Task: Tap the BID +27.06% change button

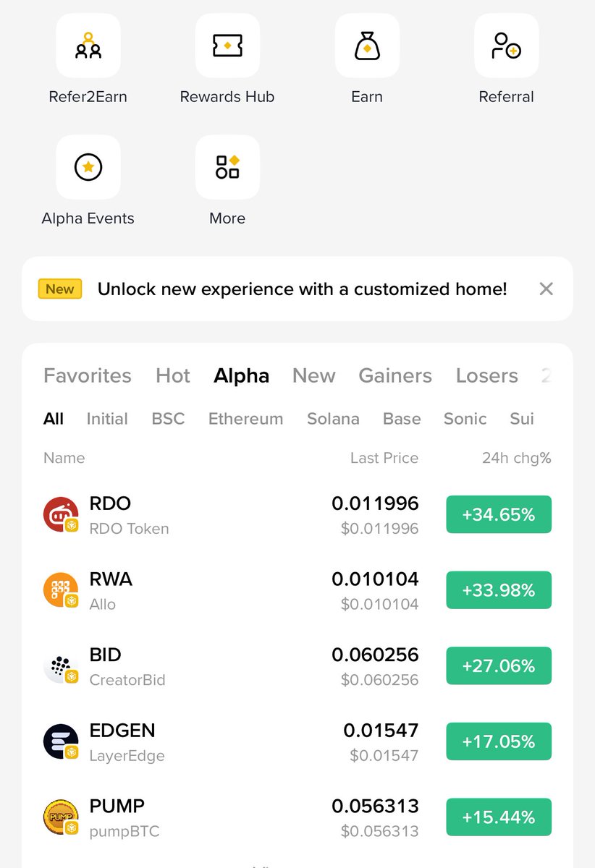Action: [x=499, y=665]
